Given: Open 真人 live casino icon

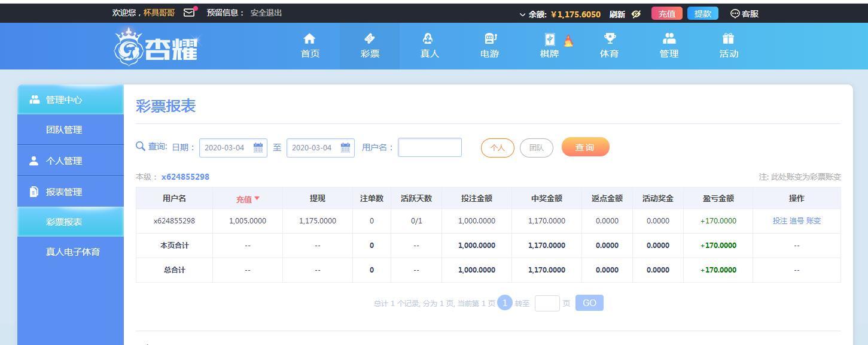Looking at the screenshot, I should (428, 39).
